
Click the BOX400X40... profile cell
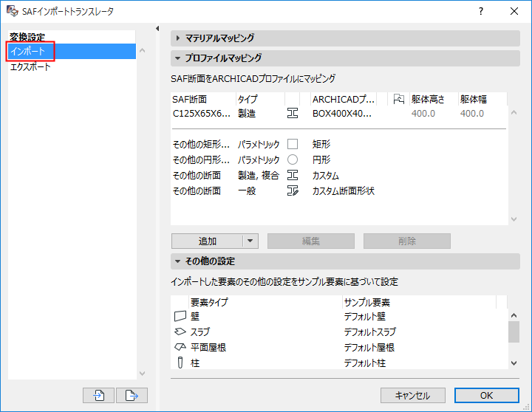coord(342,113)
